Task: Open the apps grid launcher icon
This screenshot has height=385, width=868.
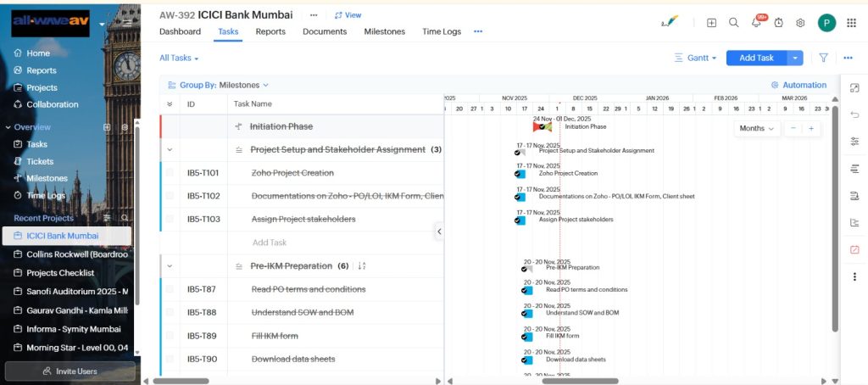Action: (x=851, y=23)
